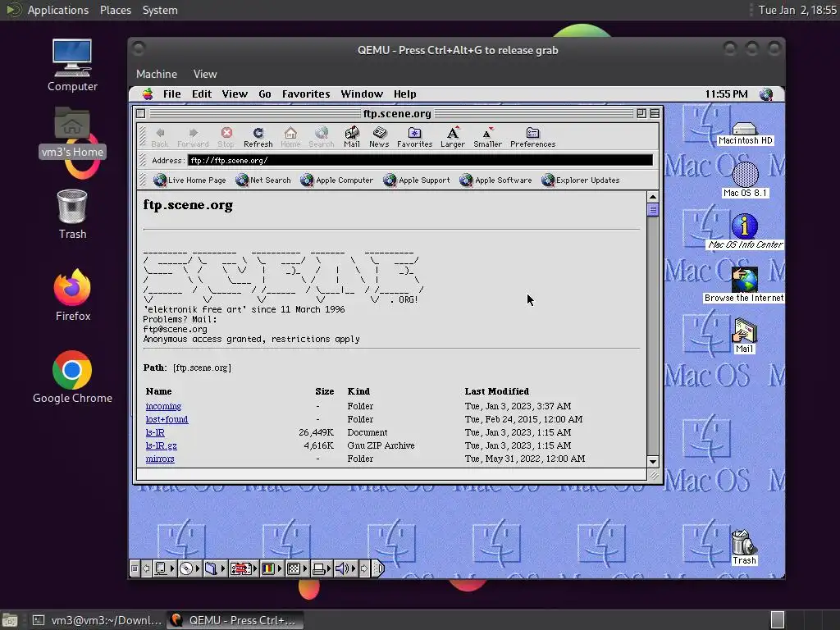Open the incoming folder link
840x630 pixels.
point(163,406)
